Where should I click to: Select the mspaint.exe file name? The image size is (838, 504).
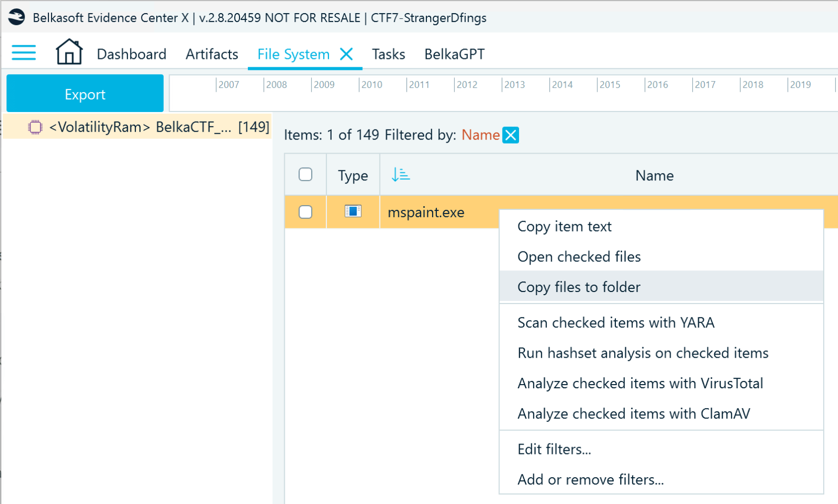click(426, 213)
